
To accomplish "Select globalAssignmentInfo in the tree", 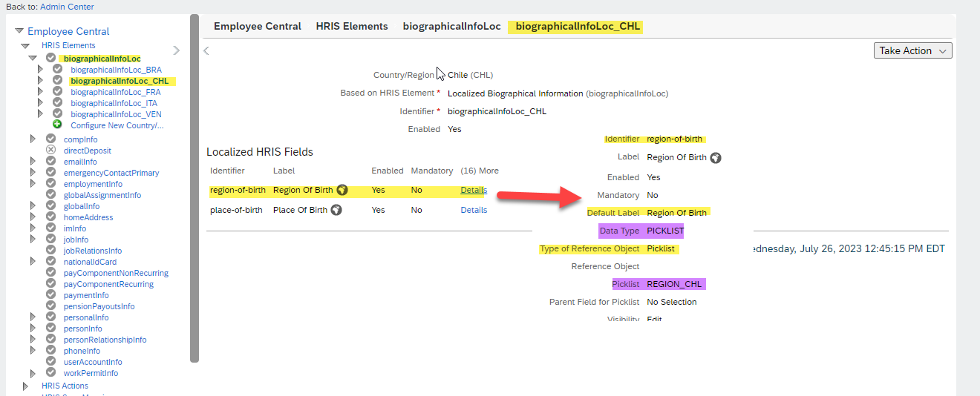I will [x=102, y=195].
